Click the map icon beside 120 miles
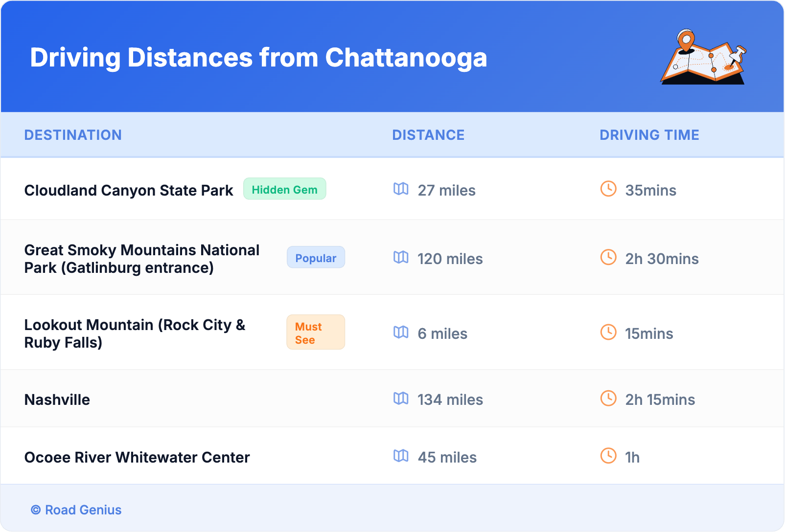 click(x=401, y=257)
